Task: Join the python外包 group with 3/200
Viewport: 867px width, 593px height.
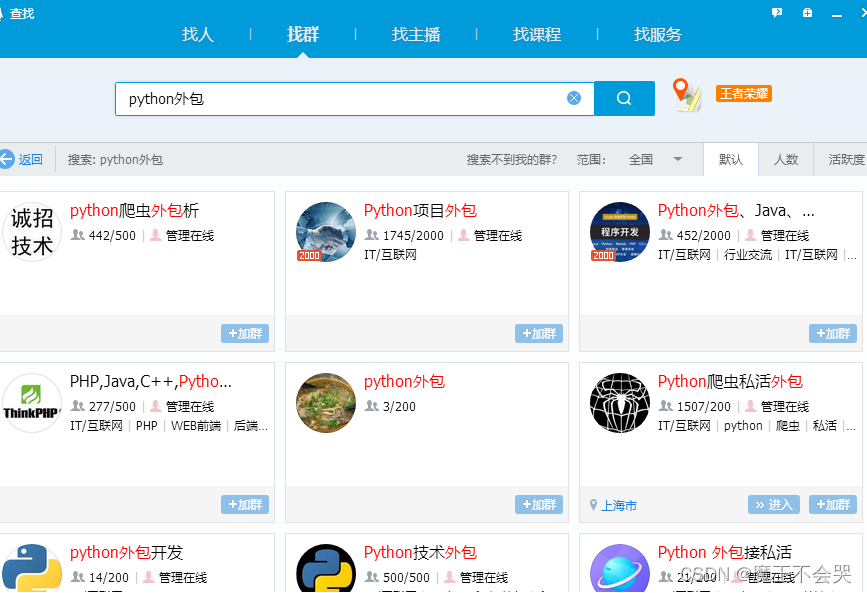Action: click(x=539, y=504)
